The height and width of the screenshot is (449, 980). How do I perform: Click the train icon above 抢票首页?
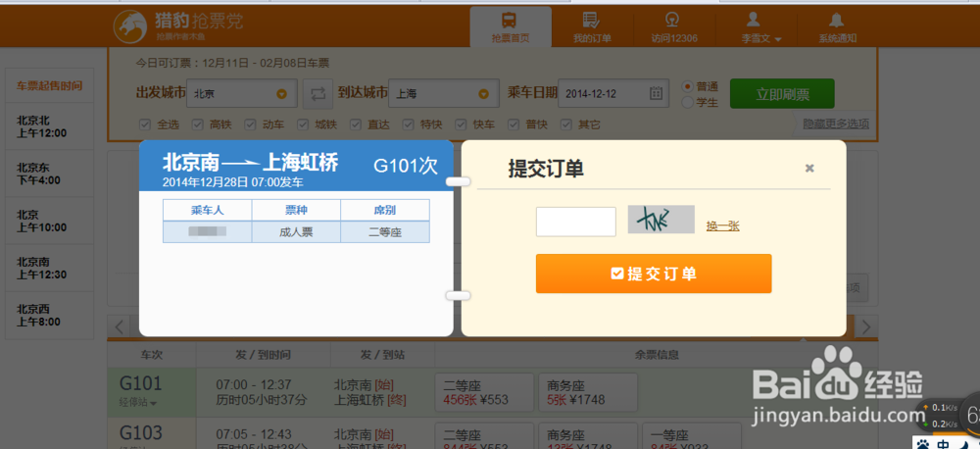tap(510, 19)
